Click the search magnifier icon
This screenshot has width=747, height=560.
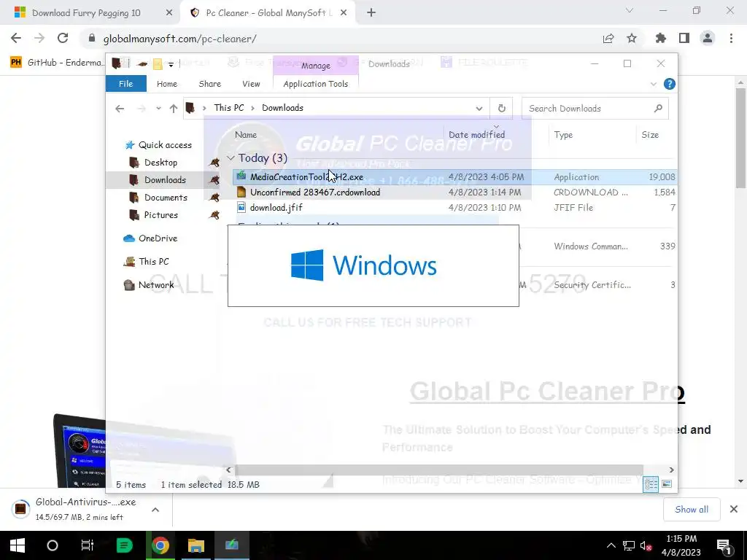(658, 109)
